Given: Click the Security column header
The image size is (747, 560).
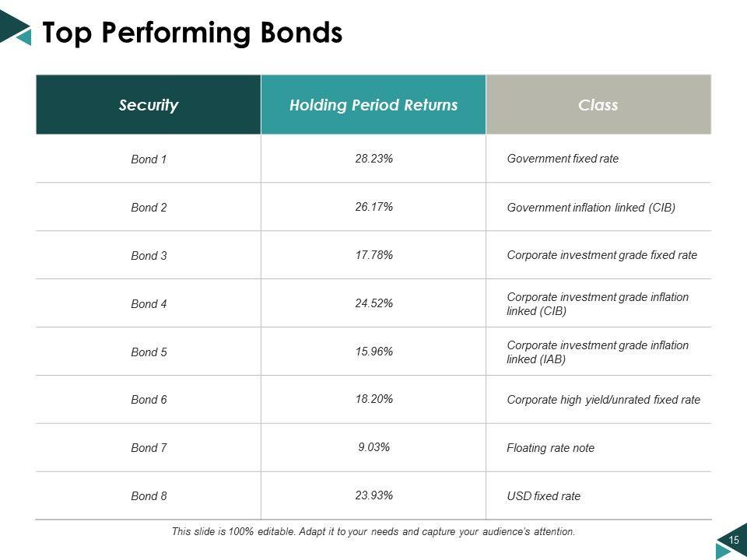Looking at the screenshot, I should click(x=149, y=105).
